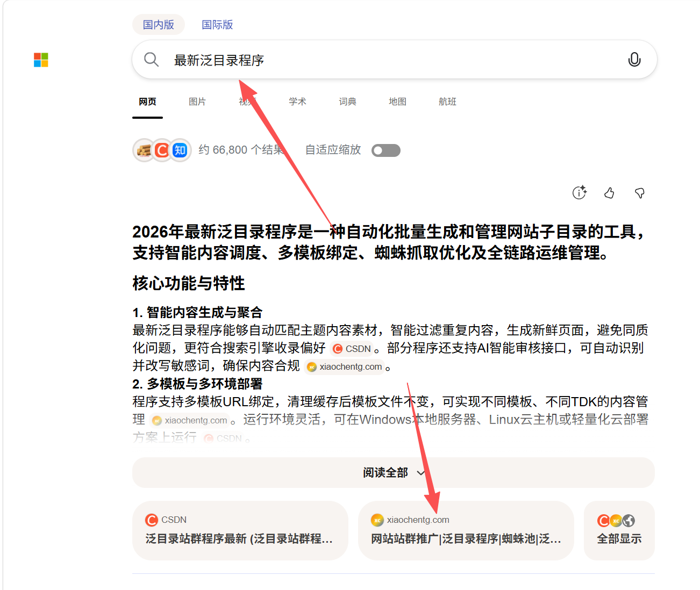The width and height of the screenshot is (700, 590).
Task: Click the heading 核心功能与特性
Action: tap(189, 283)
